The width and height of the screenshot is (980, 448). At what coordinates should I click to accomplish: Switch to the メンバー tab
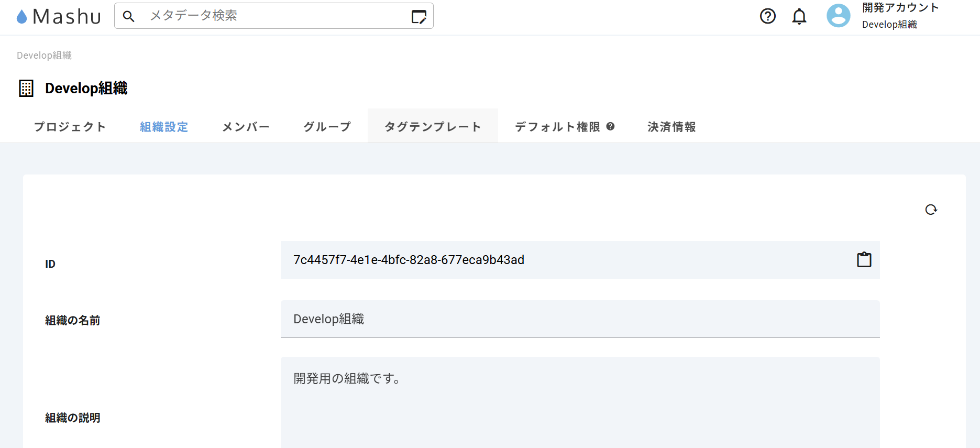(246, 127)
